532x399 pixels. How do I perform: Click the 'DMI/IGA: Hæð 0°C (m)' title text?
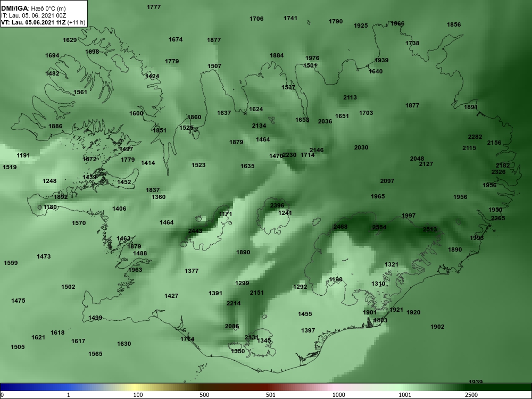click(33, 9)
